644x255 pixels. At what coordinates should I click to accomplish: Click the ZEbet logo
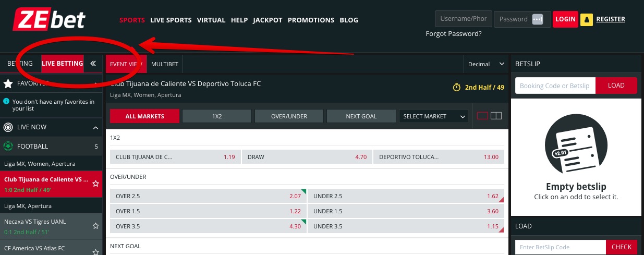pos(49,19)
